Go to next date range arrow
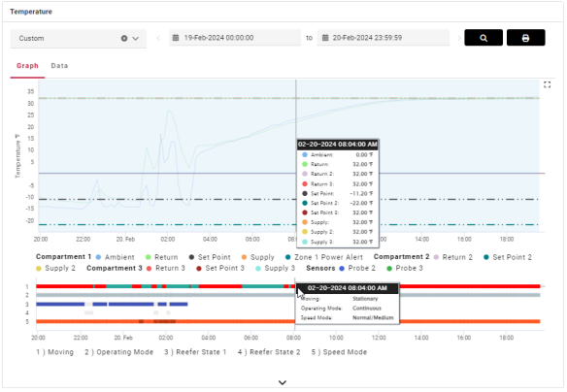 [459, 38]
